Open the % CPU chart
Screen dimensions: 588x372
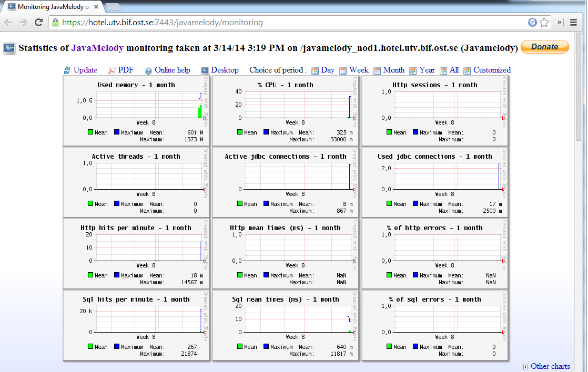point(286,111)
